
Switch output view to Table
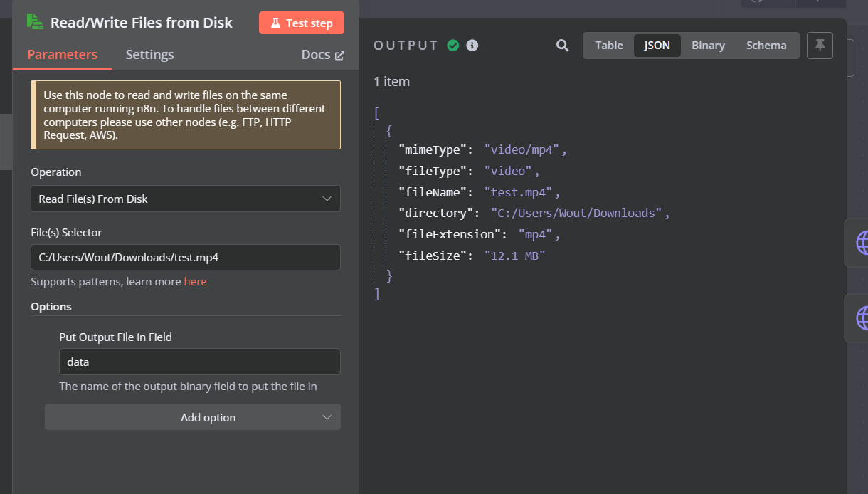click(x=609, y=46)
